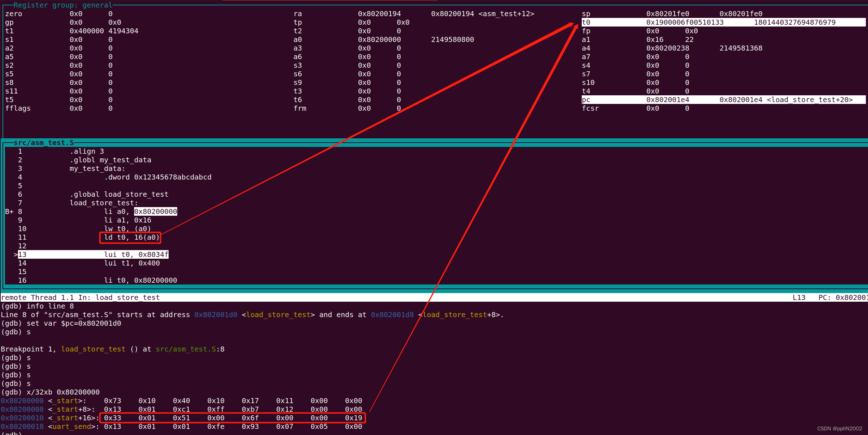Click source line 'lw t0, (a0)'

pos(127,229)
